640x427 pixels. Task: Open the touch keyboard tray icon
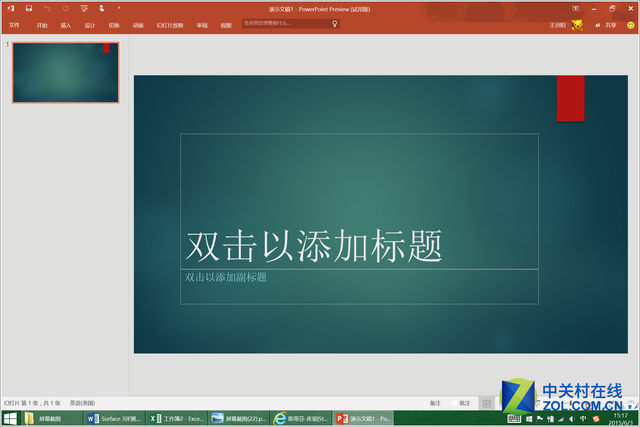pyautogui.click(x=514, y=419)
